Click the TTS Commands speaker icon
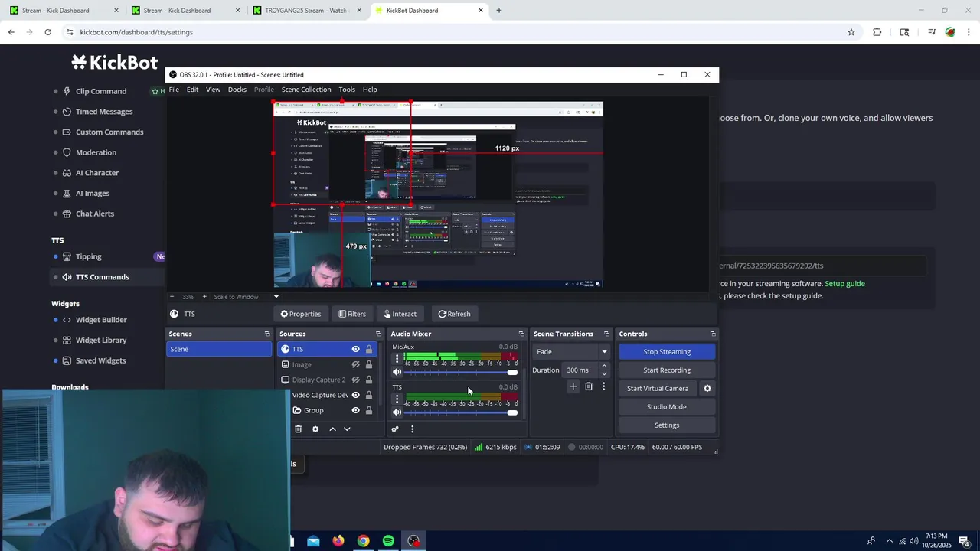 [x=67, y=277]
